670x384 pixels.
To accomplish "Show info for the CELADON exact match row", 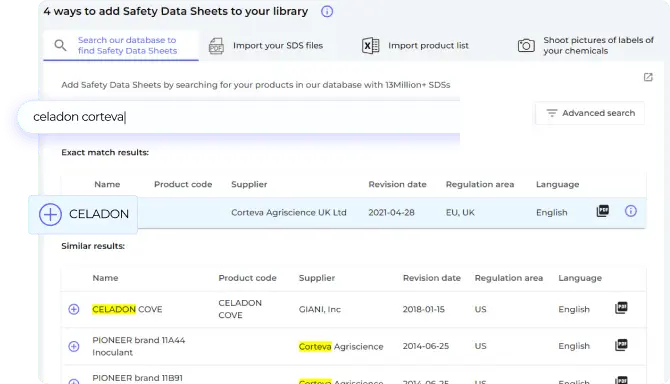I will click(x=631, y=211).
